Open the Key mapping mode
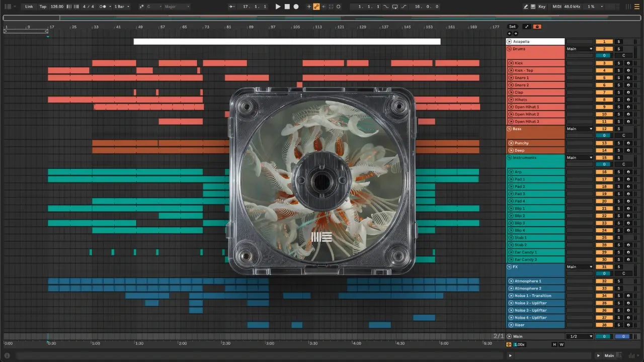The height and width of the screenshot is (362, 644). click(x=541, y=7)
